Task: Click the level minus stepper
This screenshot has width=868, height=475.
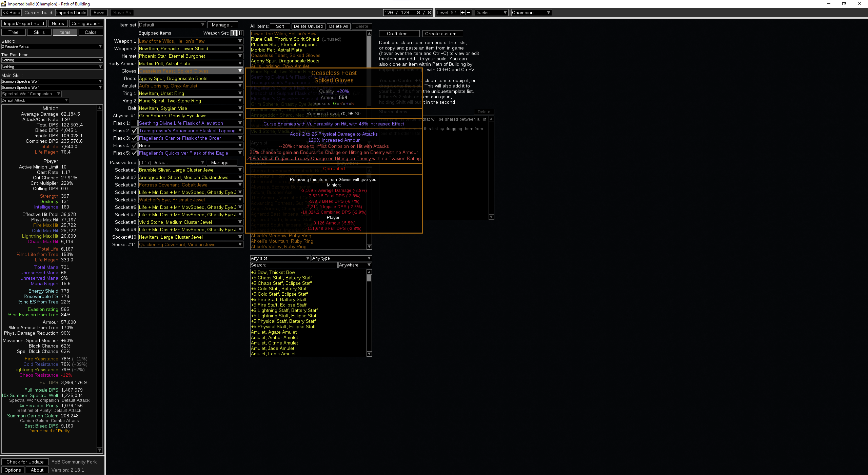Action: point(469,13)
